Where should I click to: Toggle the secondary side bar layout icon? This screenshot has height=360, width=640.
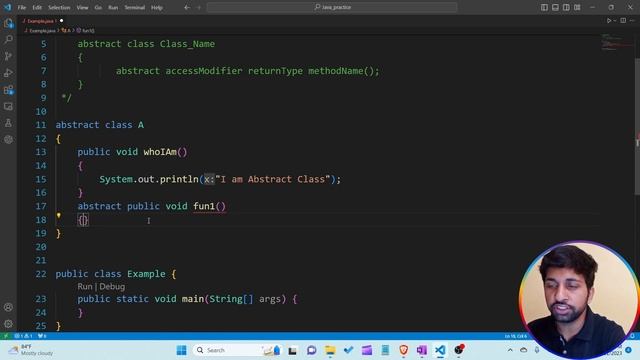pos(566,7)
